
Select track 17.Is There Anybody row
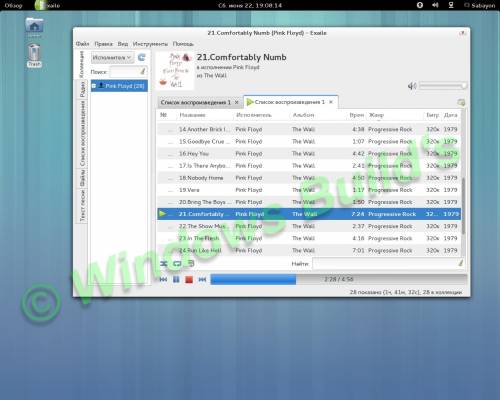tap(309, 166)
